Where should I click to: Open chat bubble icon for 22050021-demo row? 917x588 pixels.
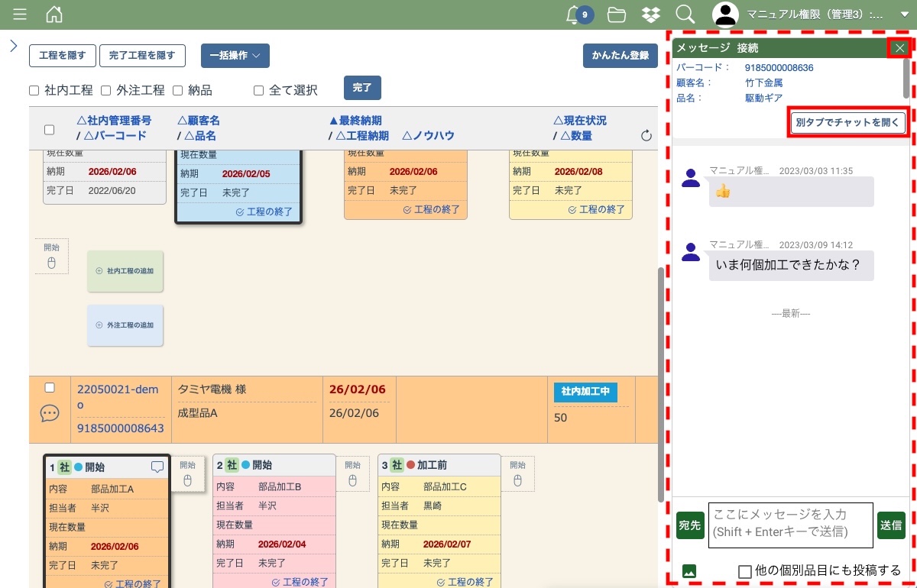click(x=50, y=413)
